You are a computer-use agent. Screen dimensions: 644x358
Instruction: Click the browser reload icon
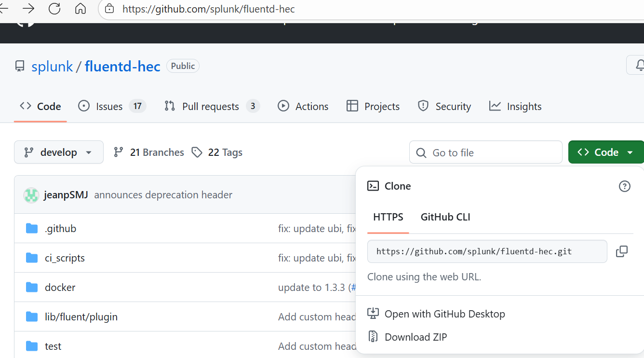click(54, 8)
